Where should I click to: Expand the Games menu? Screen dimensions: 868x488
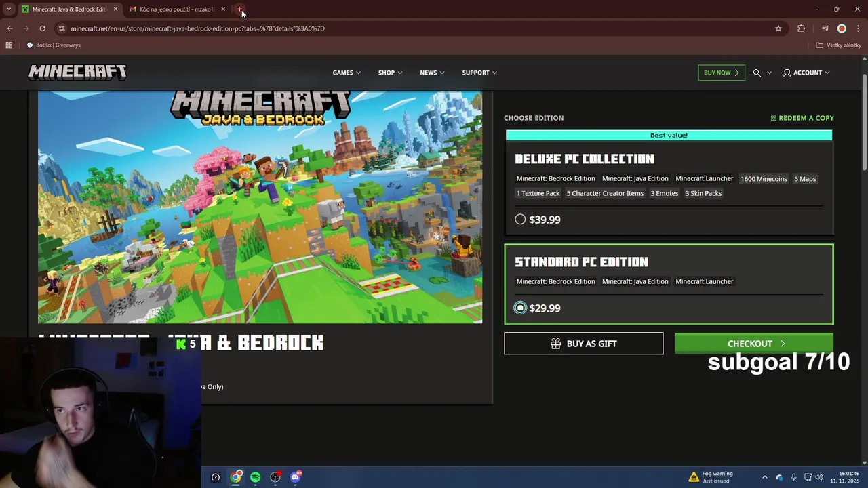[347, 73]
